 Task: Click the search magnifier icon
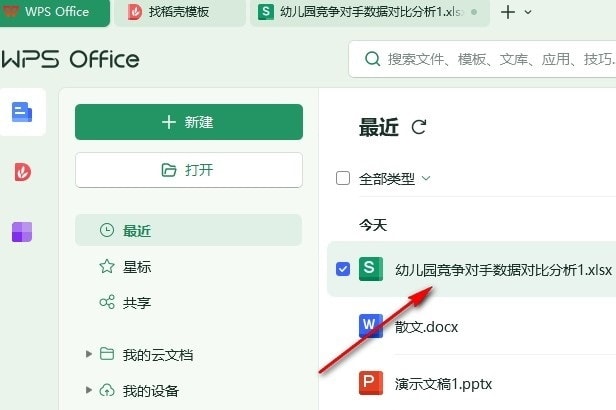[372, 59]
